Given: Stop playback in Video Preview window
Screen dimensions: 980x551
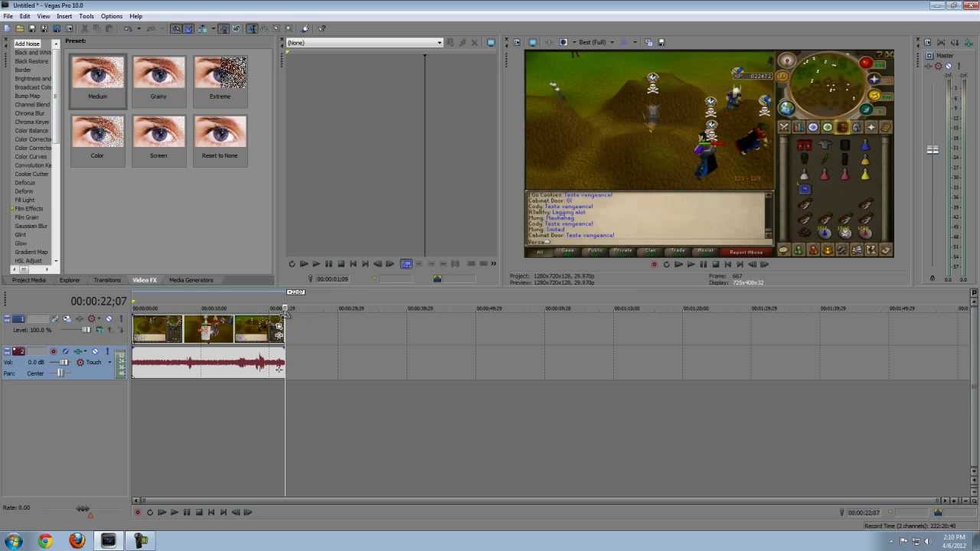Looking at the screenshot, I should [715, 264].
